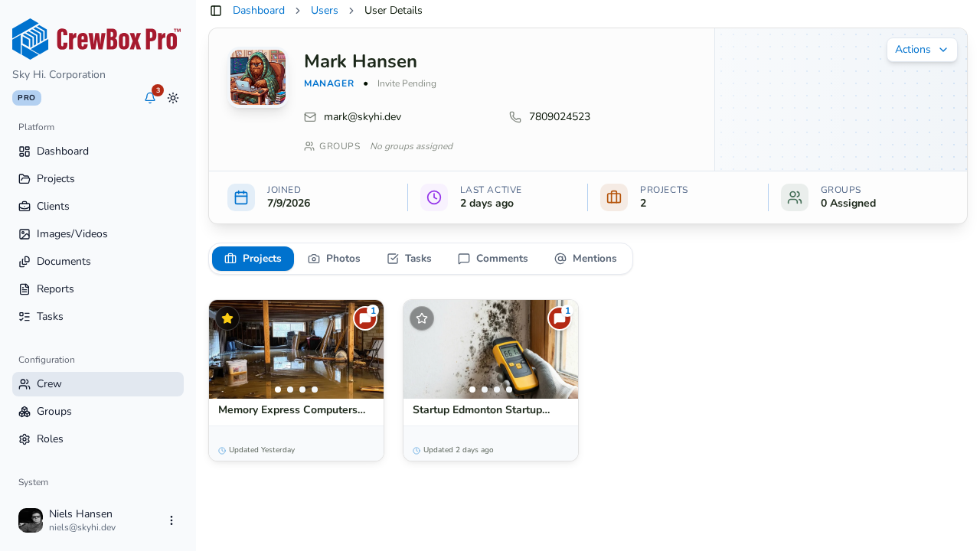Image resolution: width=980 pixels, height=551 pixels.
Task: Click 'Updated Yesterday' on Memory Express card
Action: click(x=262, y=450)
